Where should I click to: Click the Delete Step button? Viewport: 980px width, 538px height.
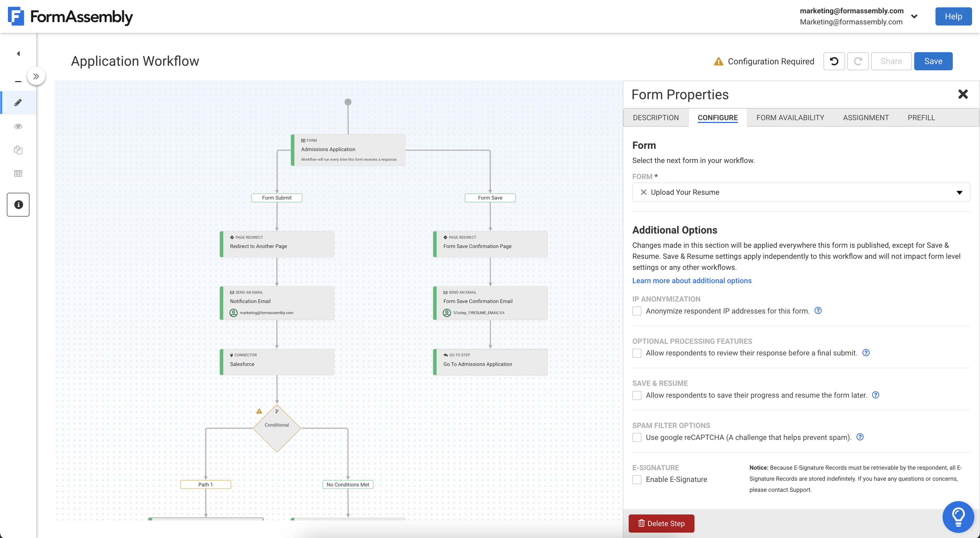click(661, 523)
